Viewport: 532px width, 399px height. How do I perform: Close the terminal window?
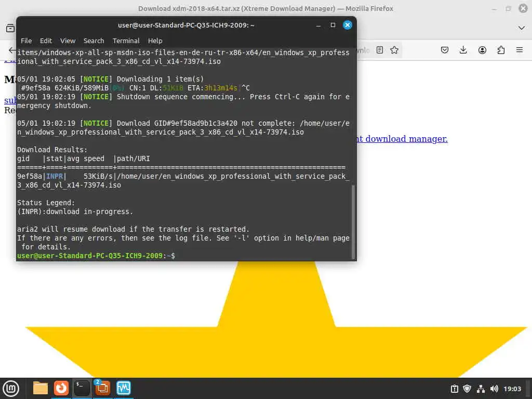[348, 25]
